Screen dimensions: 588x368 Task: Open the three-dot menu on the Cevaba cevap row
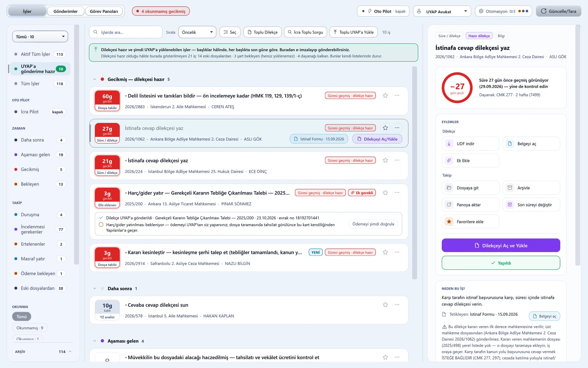(x=397, y=305)
